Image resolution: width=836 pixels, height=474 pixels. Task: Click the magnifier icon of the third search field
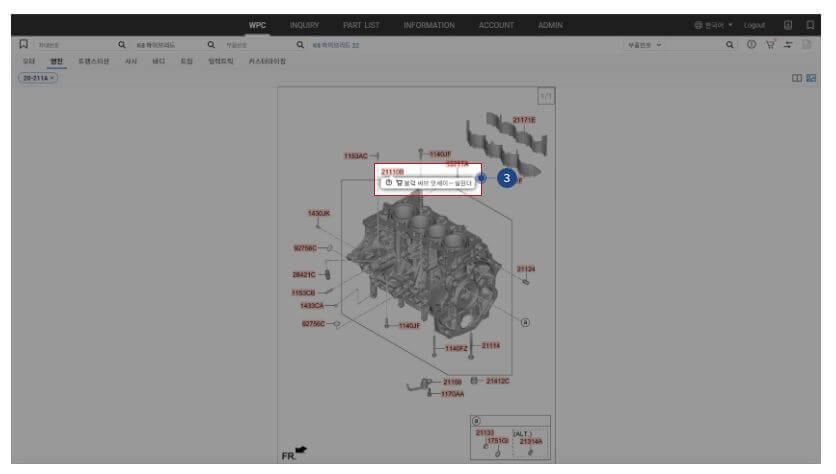coord(300,45)
